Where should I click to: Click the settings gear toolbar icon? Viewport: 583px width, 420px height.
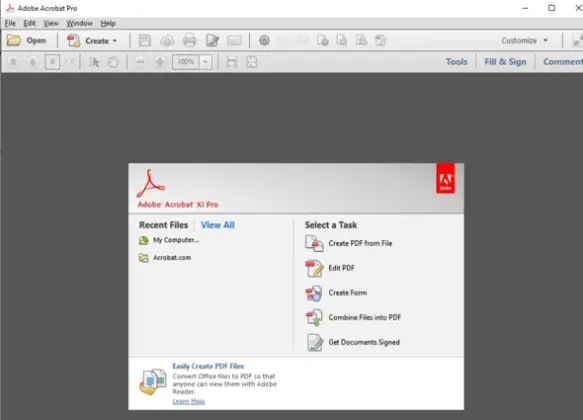pos(264,40)
